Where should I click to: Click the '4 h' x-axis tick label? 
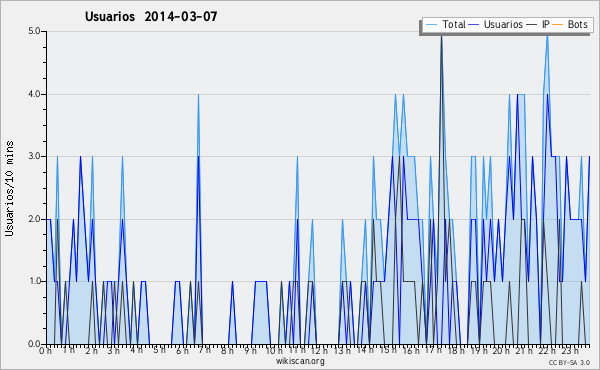point(136,350)
